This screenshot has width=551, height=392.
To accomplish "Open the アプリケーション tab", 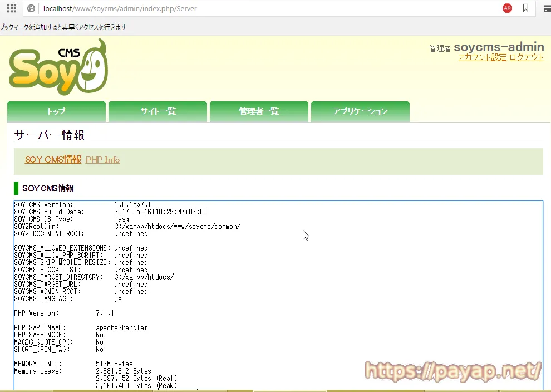I will [360, 111].
